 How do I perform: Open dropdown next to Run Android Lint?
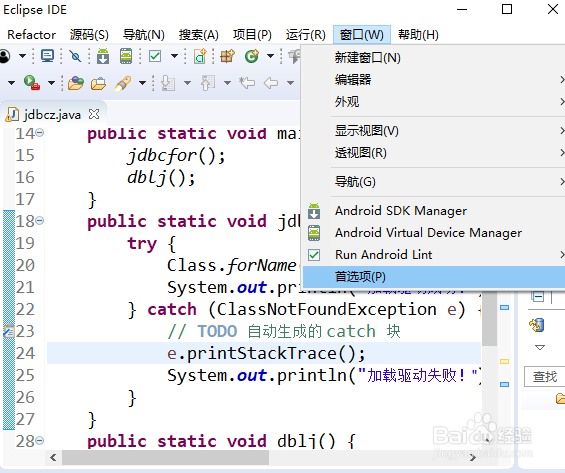tap(174, 56)
